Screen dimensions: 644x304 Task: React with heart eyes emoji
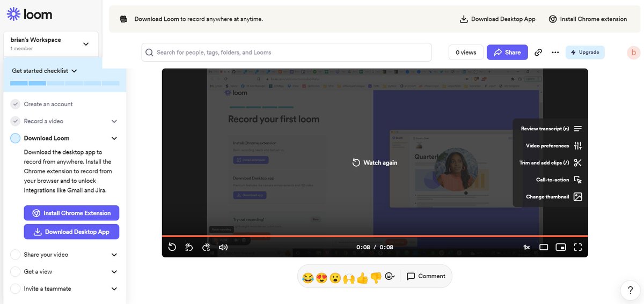coord(321,278)
